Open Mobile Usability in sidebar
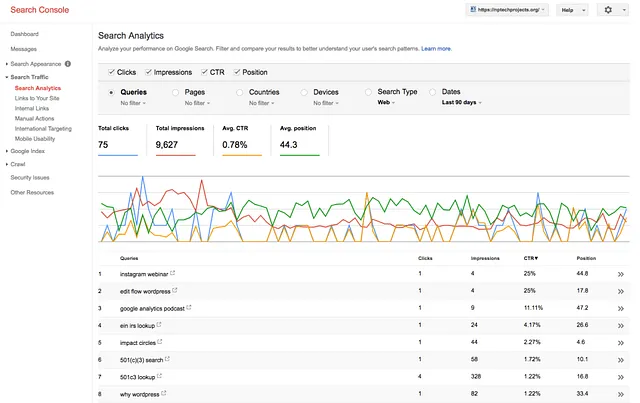Screen dimensions: 640x403 tap(35, 139)
